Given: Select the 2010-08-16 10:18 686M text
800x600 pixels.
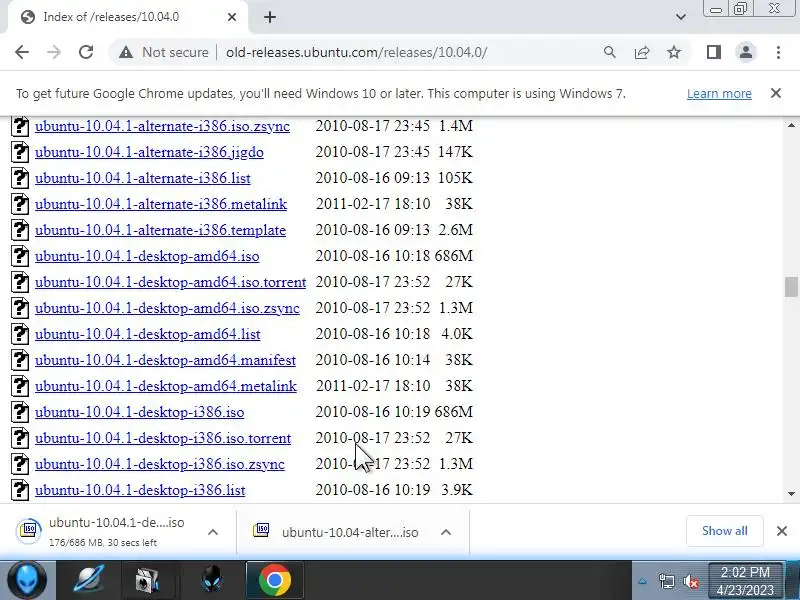Looking at the screenshot, I should (x=394, y=256).
